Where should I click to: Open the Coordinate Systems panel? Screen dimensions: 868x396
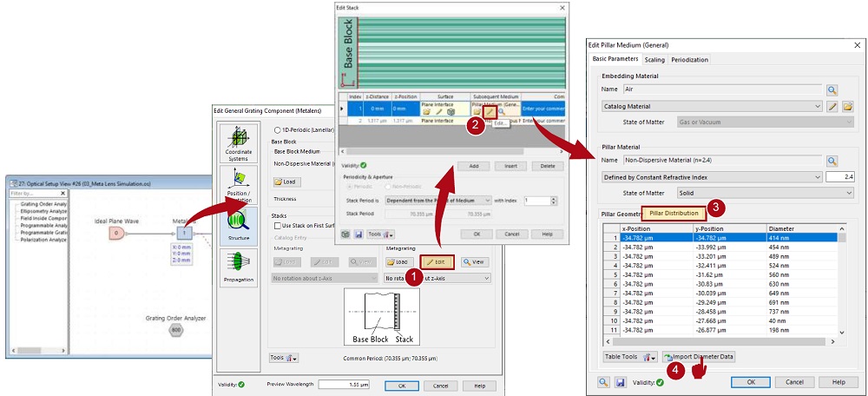click(237, 144)
